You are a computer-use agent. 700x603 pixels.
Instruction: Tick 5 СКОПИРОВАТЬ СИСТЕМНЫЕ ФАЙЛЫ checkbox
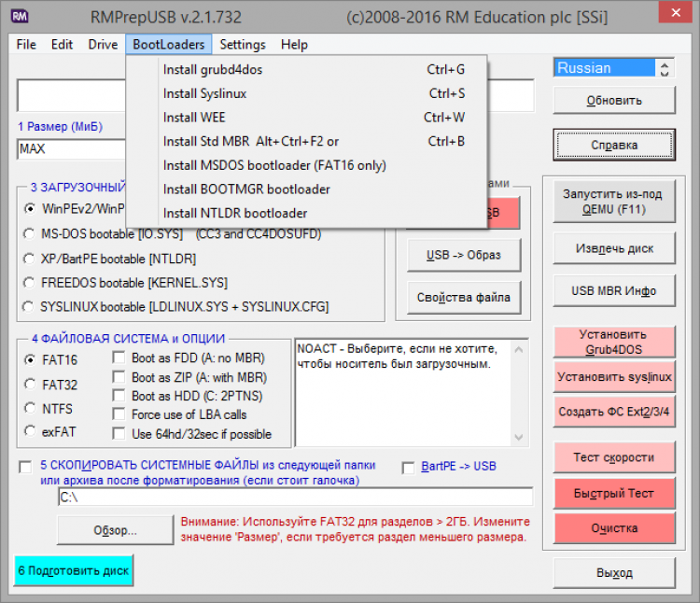coord(25,468)
